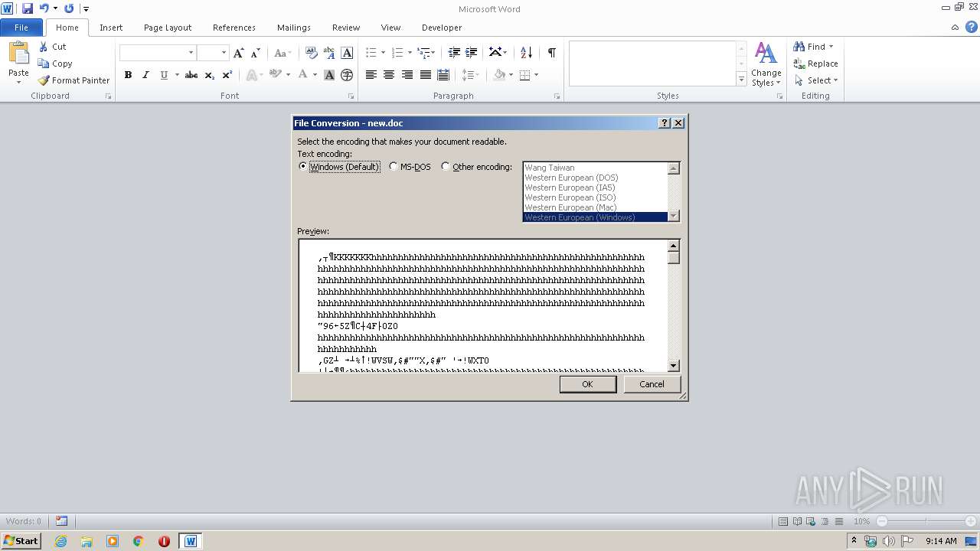Image resolution: width=980 pixels, height=551 pixels.
Task: Select Other encoding radio button
Action: [x=446, y=166]
